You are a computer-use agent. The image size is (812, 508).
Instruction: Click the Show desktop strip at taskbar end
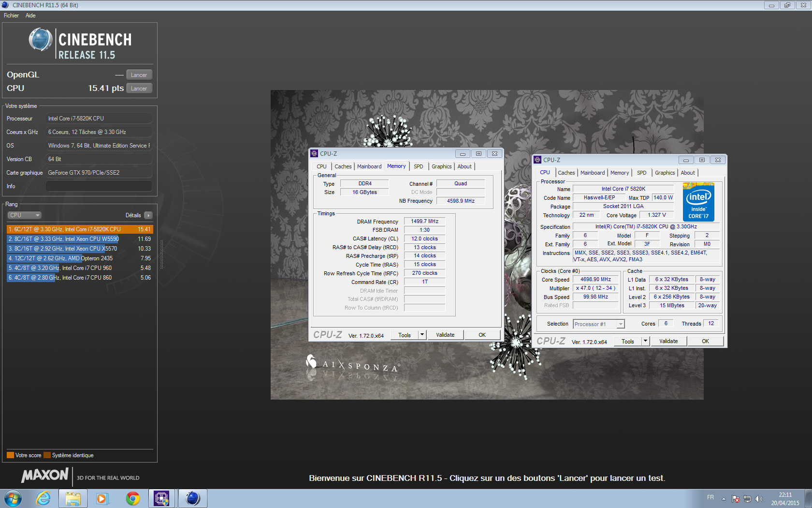pos(808,498)
